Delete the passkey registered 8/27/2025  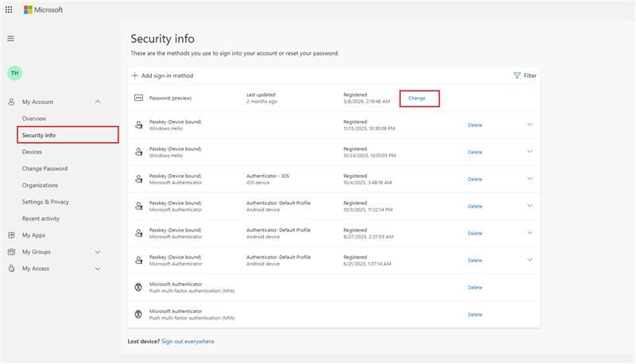[x=475, y=234]
